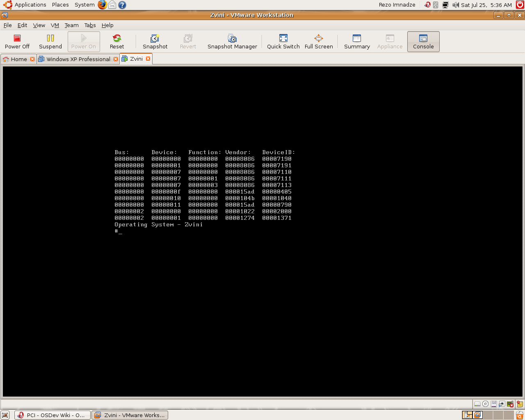Open the Ubuntu Applications menu

click(x=25, y=5)
